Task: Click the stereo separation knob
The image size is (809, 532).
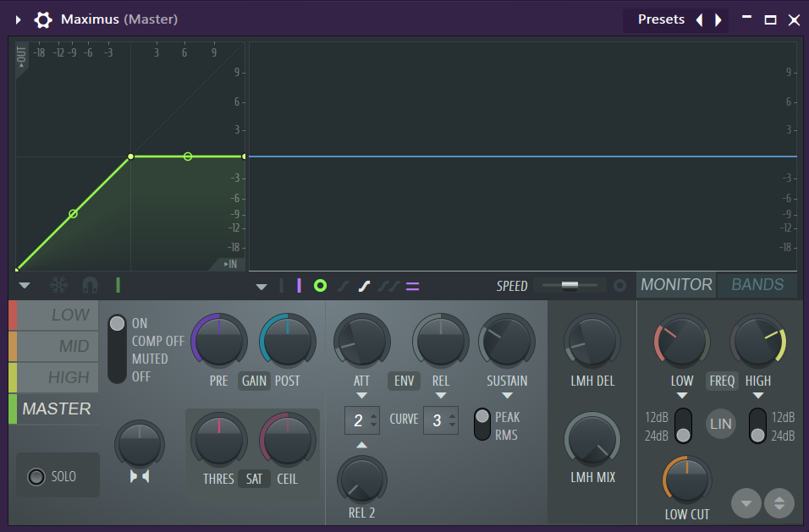Action: [140, 444]
